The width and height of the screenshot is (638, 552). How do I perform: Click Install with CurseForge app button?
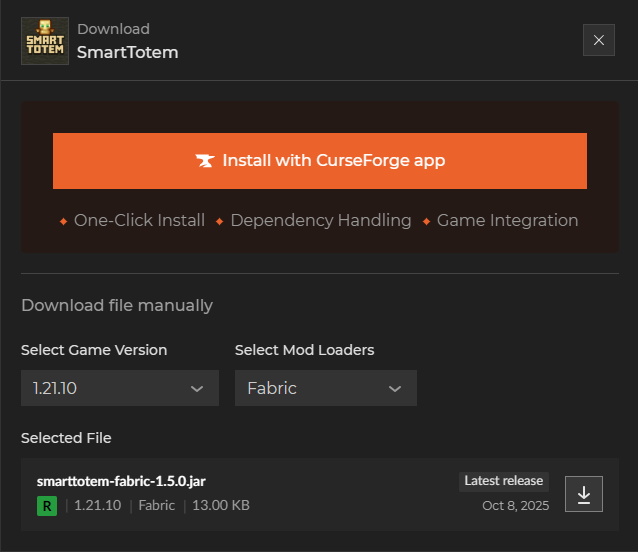pyautogui.click(x=320, y=161)
